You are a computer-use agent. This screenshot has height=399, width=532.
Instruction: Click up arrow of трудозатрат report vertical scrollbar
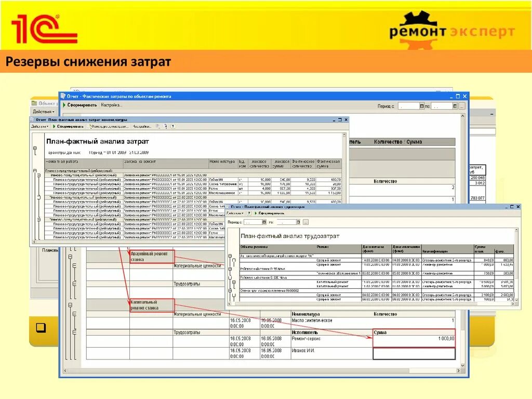[x=516, y=230]
